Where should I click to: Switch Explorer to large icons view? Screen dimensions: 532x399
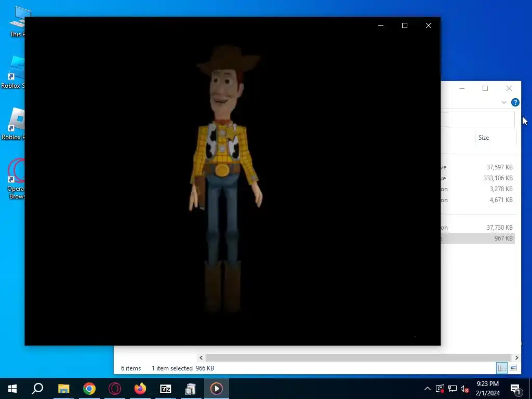click(513, 368)
